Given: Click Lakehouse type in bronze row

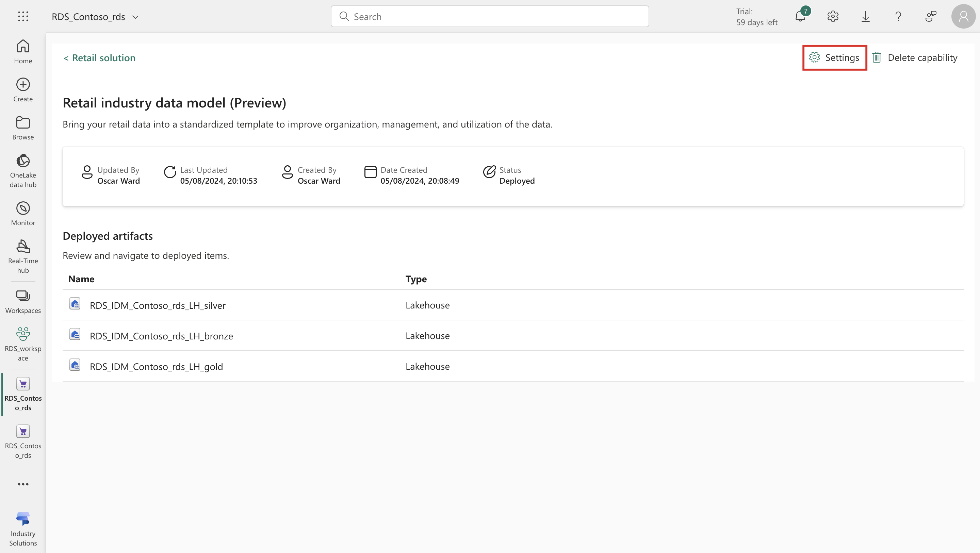Looking at the screenshot, I should tap(427, 335).
